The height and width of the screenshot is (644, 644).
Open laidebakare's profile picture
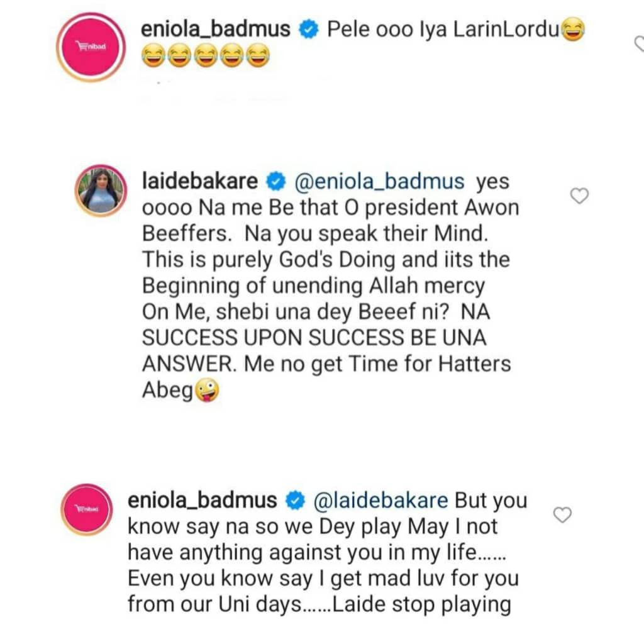pyautogui.click(x=101, y=190)
